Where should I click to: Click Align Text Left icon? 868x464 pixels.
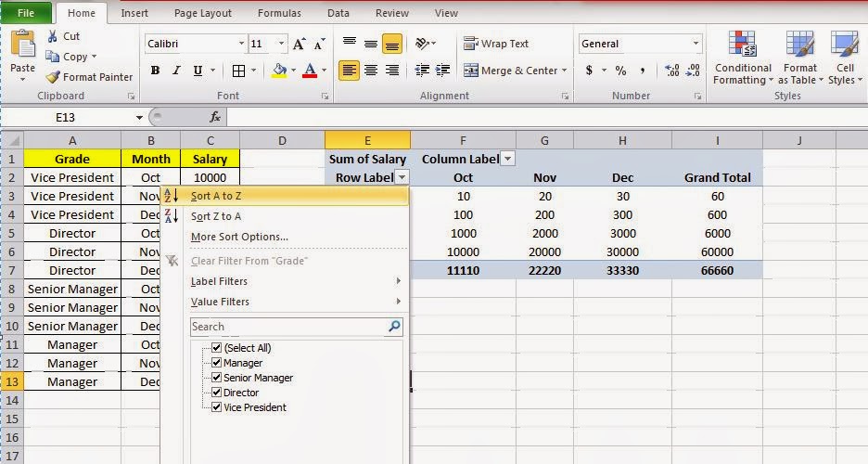[x=349, y=71]
